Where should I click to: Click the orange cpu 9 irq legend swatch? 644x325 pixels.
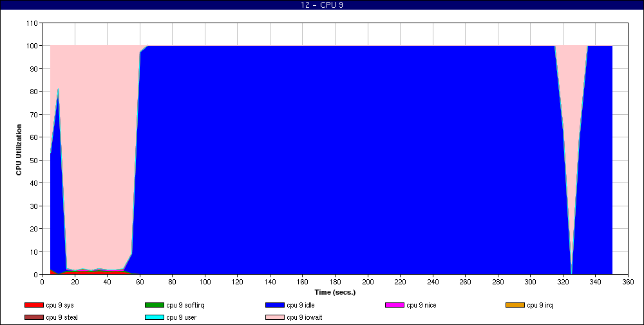515,305
